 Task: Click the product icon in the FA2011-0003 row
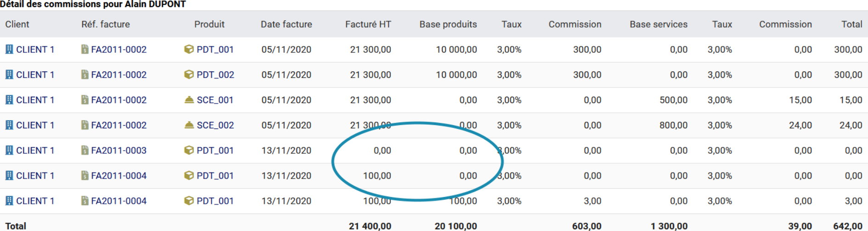(189, 150)
